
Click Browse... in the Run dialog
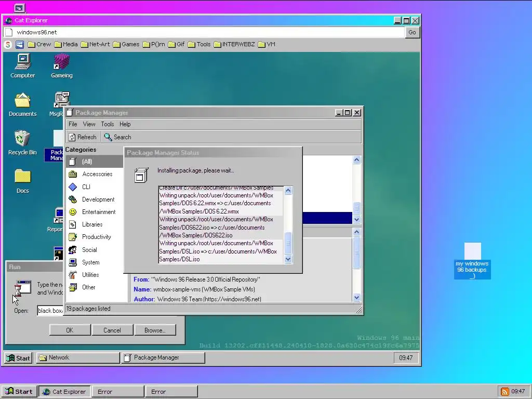coord(155,330)
